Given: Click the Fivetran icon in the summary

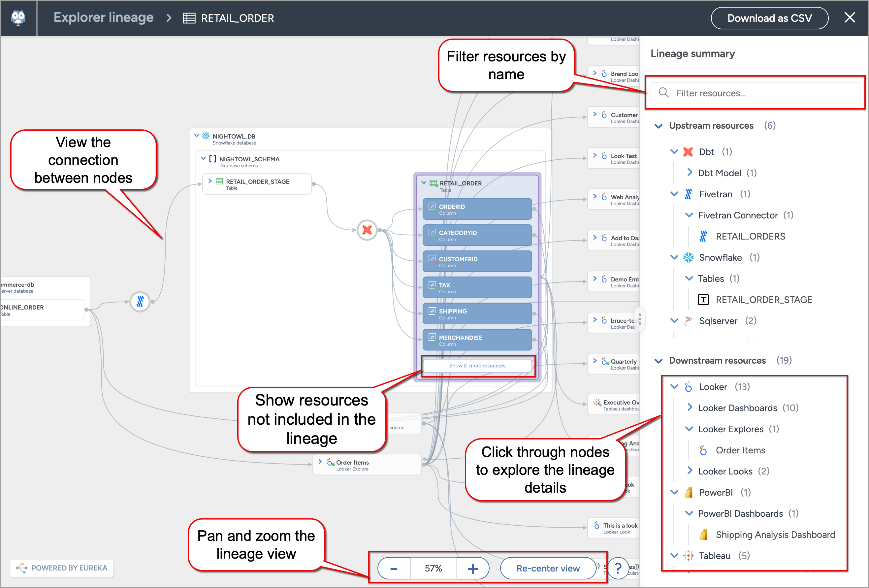Looking at the screenshot, I should tap(688, 194).
